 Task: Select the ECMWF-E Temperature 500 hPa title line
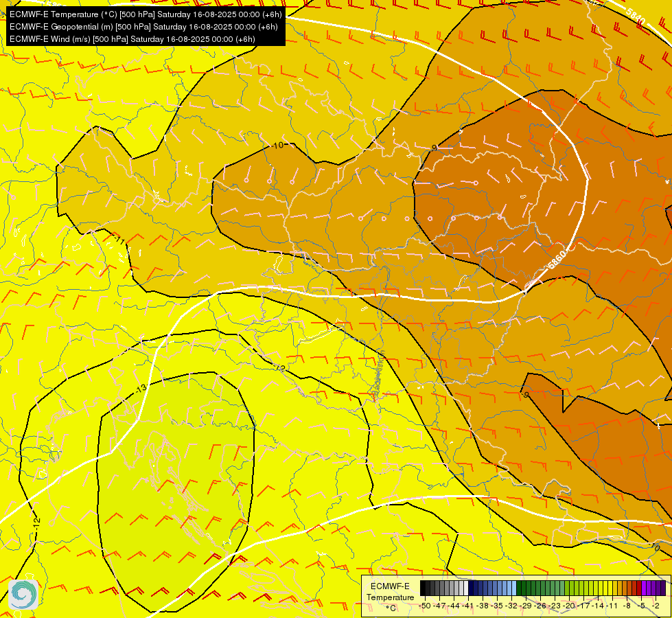coord(146,14)
